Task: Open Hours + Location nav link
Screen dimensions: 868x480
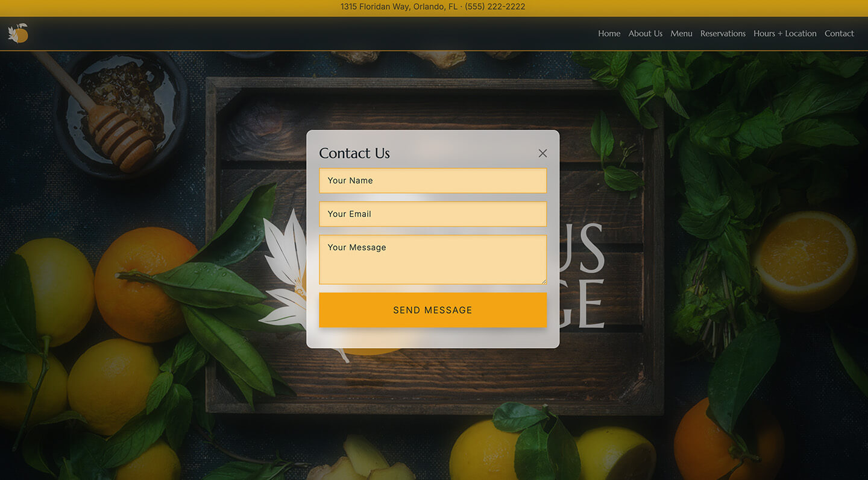Action: tap(785, 33)
